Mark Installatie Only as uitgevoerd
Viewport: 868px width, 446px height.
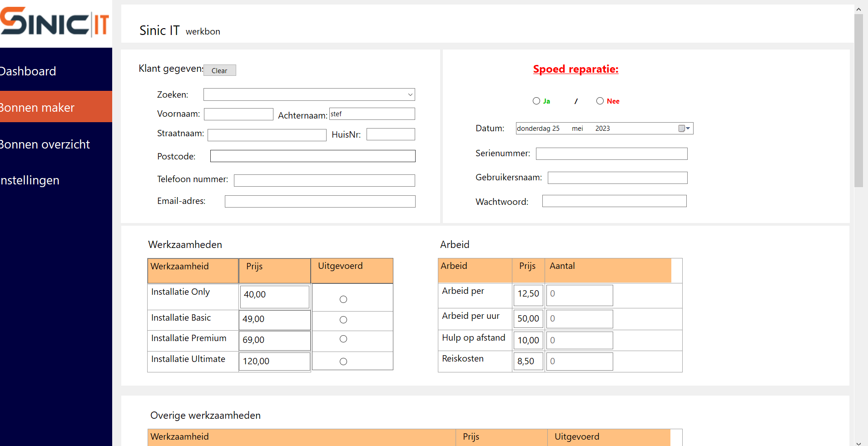pyautogui.click(x=343, y=299)
